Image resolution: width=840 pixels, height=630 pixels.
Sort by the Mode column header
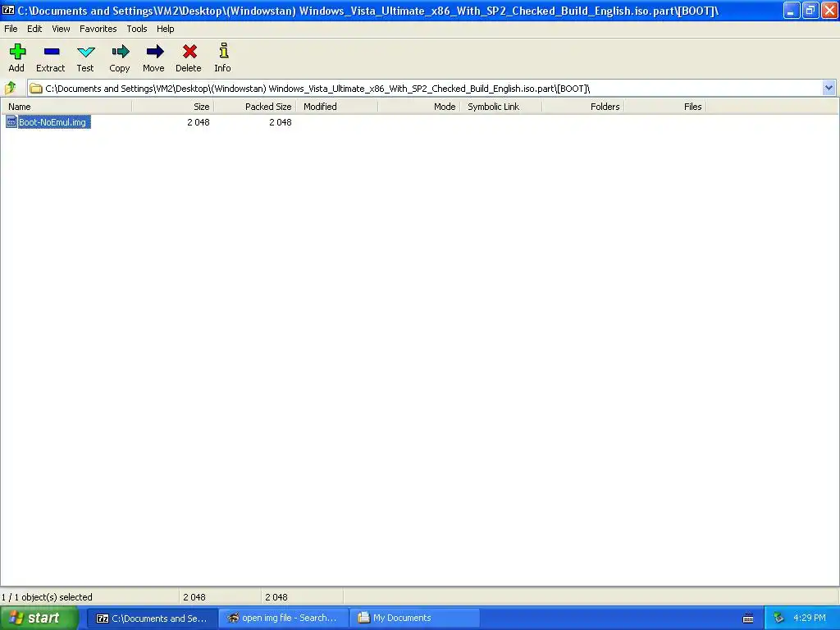pos(418,107)
